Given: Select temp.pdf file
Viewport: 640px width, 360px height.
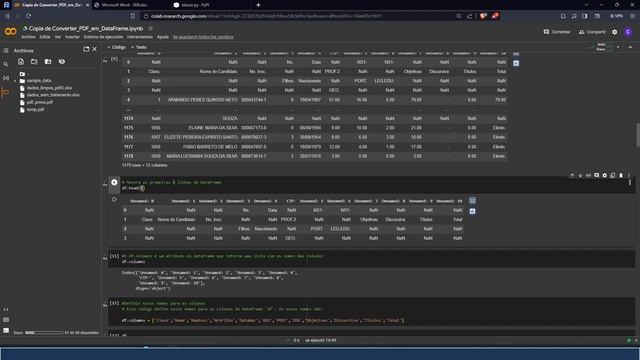Looking at the screenshot, I should point(36,109).
